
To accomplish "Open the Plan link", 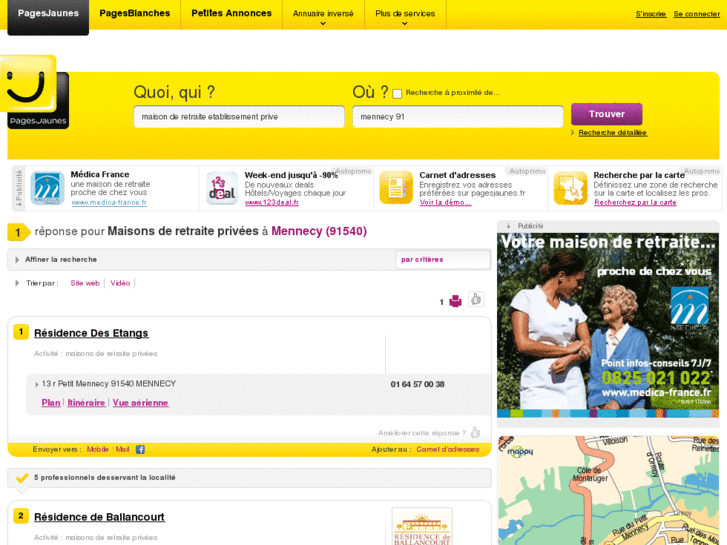I will point(51,403).
